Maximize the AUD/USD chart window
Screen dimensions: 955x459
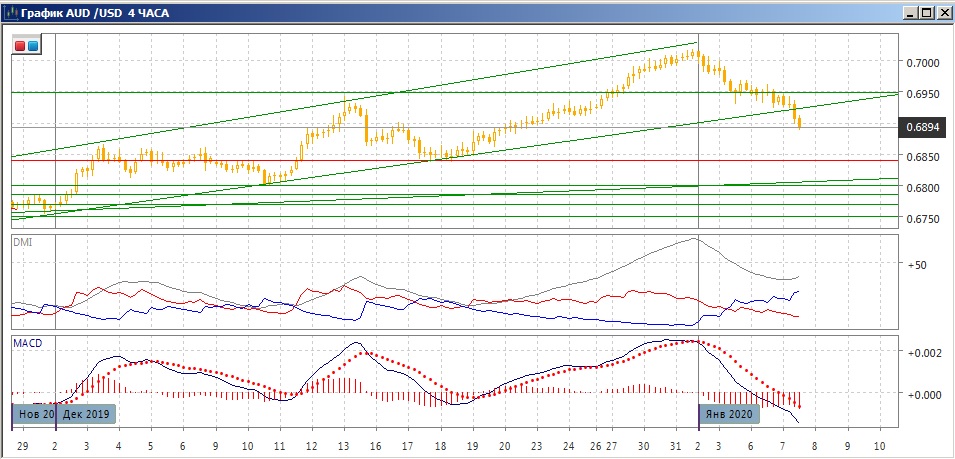(927, 13)
